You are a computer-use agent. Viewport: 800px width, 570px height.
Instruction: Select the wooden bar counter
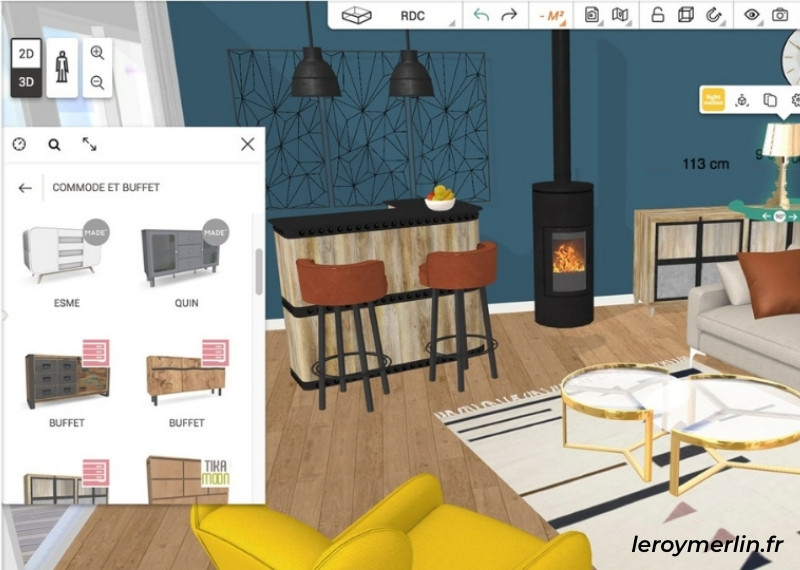click(378, 296)
